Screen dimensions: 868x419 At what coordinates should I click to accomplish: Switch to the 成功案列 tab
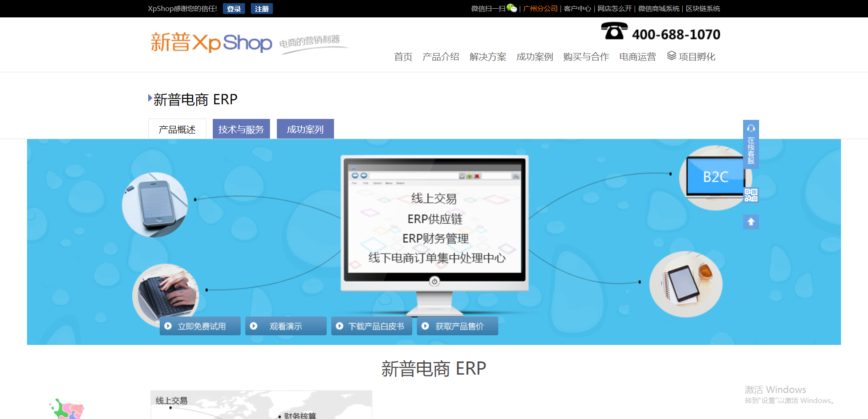pyautogui.click(x=305, y=129)
